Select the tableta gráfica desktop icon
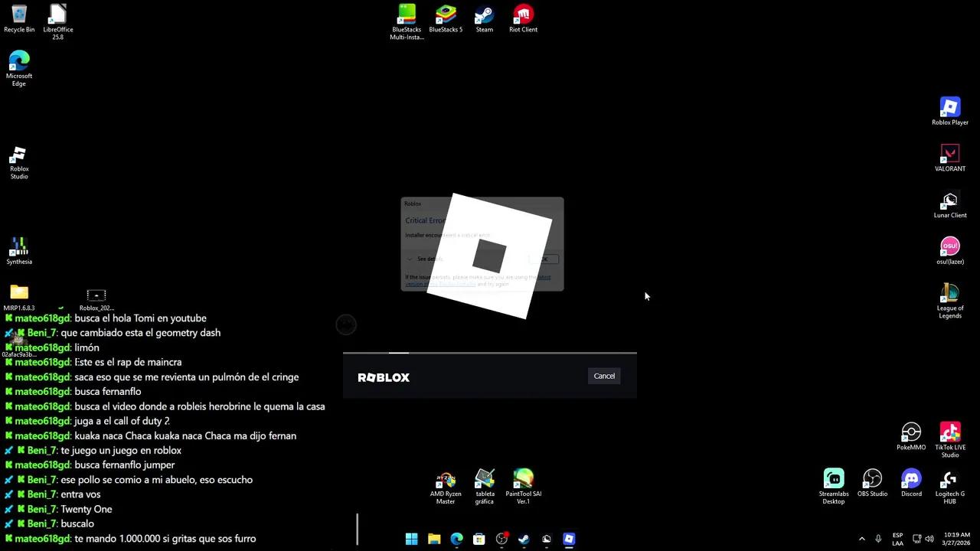 point(485,488)
